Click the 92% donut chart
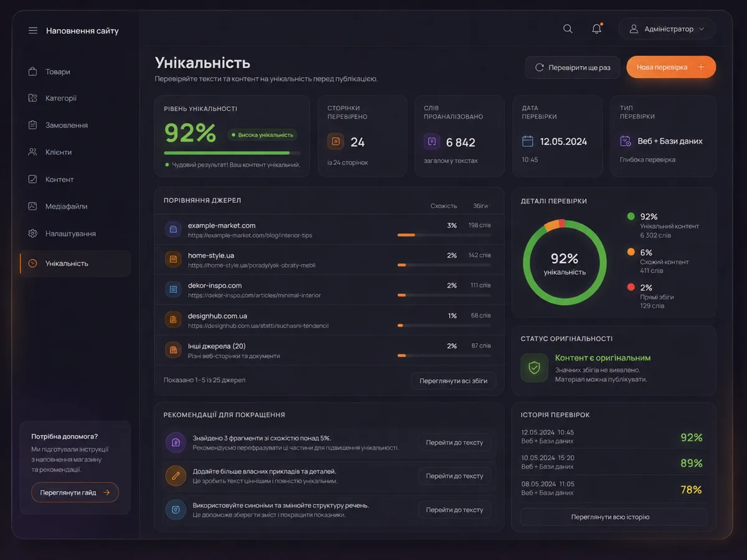This screenshot has height=560, width=747. 565,262
